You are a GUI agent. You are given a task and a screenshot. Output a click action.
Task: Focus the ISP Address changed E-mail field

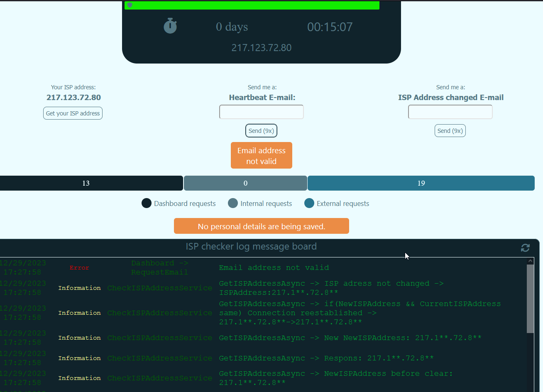[450, 112]
